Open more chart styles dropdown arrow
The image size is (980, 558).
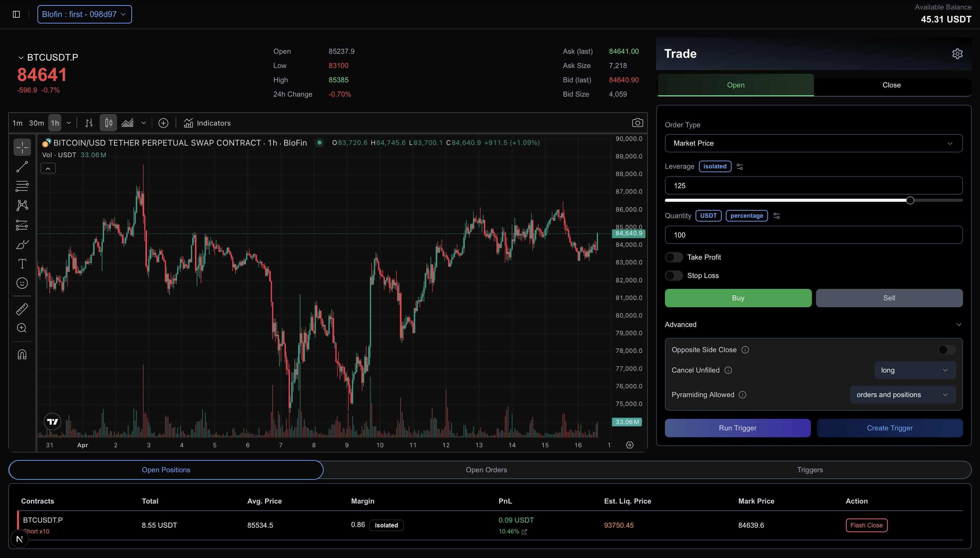point(143,123)
